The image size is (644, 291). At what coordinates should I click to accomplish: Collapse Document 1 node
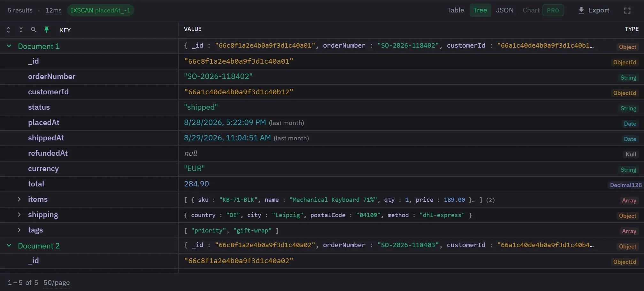click(9, 46)
